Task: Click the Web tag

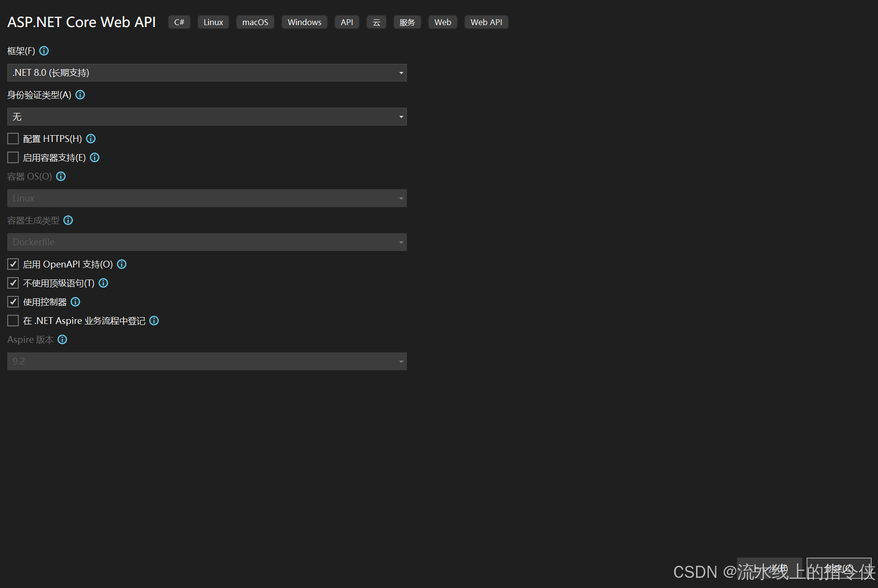Action: tap(443, 22)
